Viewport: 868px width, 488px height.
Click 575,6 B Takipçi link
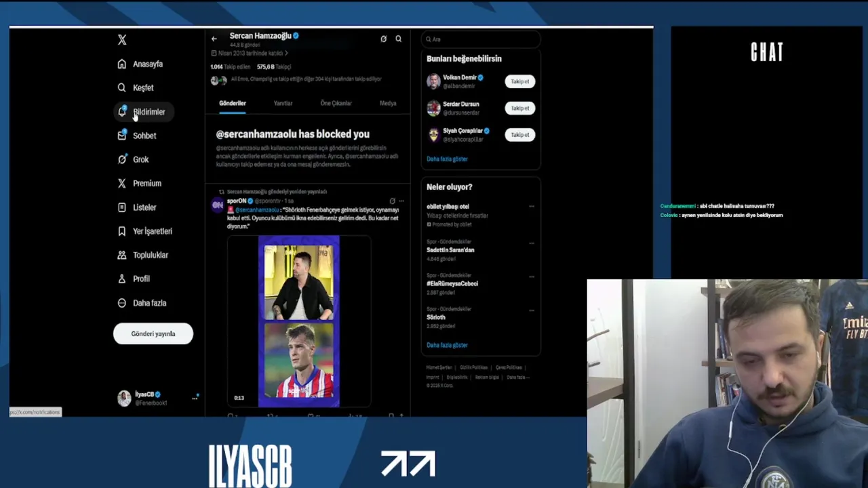pyautogui.click(x=274, y=67)
